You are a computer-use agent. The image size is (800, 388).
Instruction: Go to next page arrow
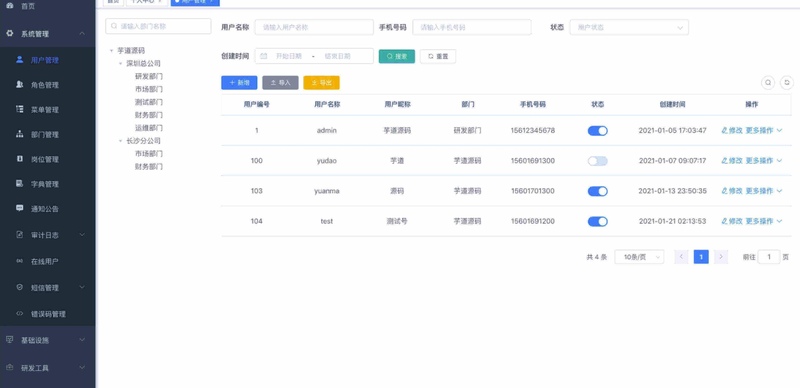tap(720, 257)
